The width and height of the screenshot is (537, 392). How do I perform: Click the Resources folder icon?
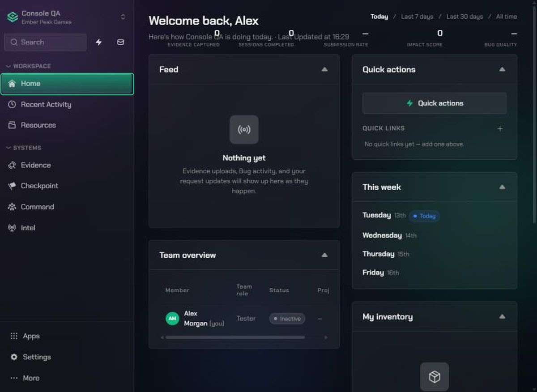(x=12, y=125)
